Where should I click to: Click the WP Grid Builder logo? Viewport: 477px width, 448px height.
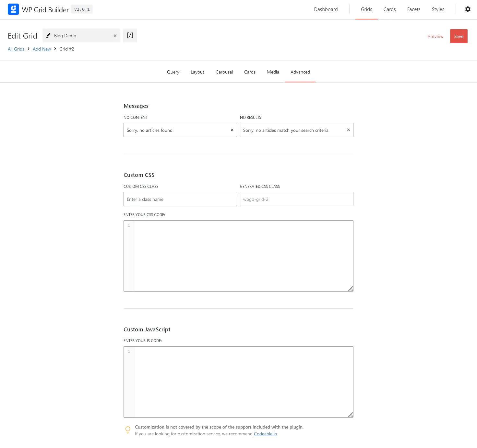pos(13,9)
